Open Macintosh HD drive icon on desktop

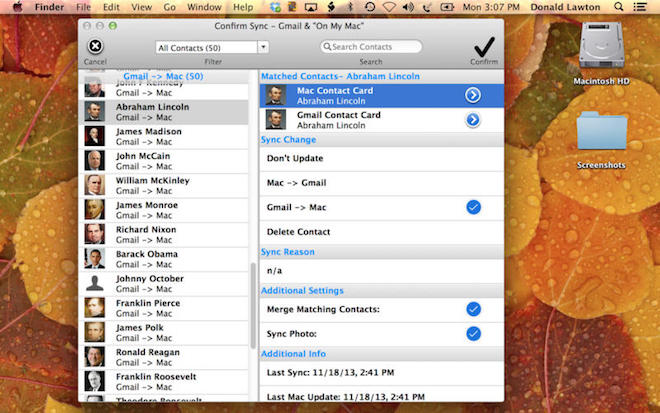(601, 45)
